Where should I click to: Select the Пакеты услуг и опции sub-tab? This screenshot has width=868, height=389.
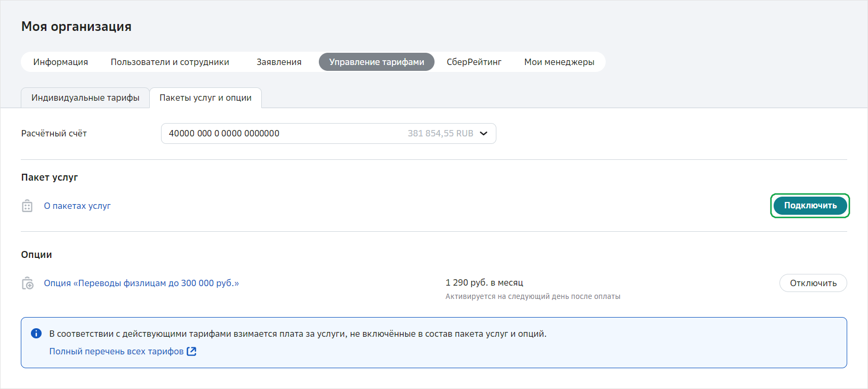(205, 98)
